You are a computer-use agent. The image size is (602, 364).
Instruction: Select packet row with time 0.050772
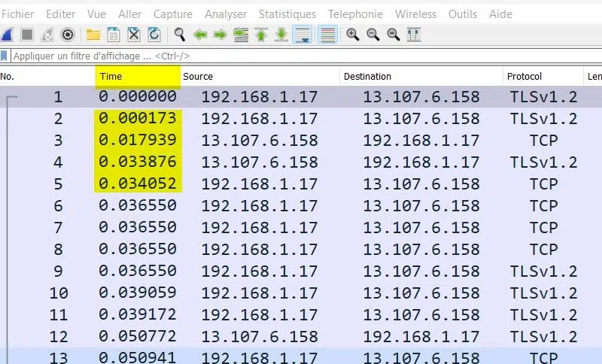(301, 337)
